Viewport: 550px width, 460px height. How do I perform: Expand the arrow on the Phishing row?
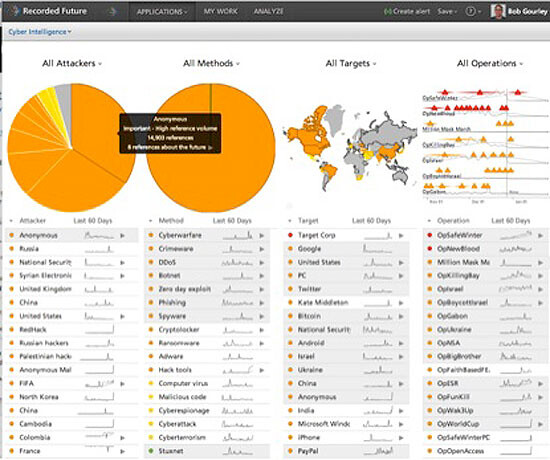(x=262, y=303)
